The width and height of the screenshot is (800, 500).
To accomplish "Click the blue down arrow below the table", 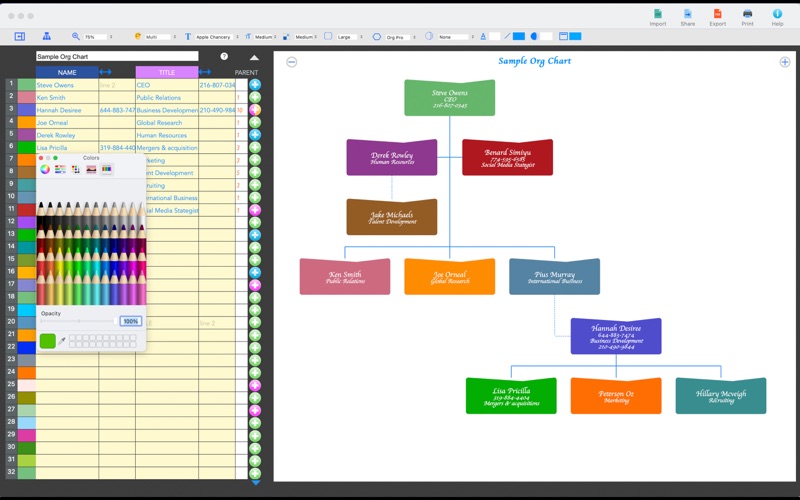I will click(256, 482).
